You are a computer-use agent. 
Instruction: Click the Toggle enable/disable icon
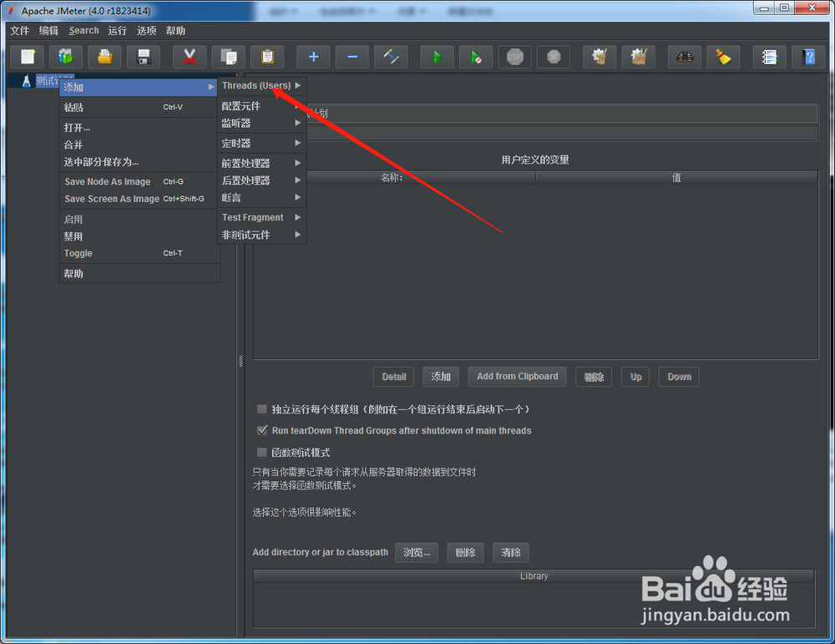[x=392, y=57]
